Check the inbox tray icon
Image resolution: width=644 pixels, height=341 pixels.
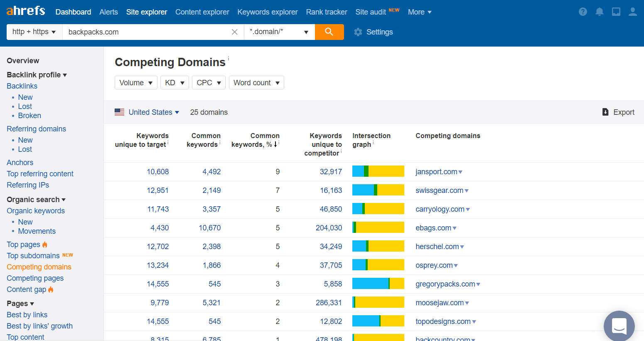point(616,12)
